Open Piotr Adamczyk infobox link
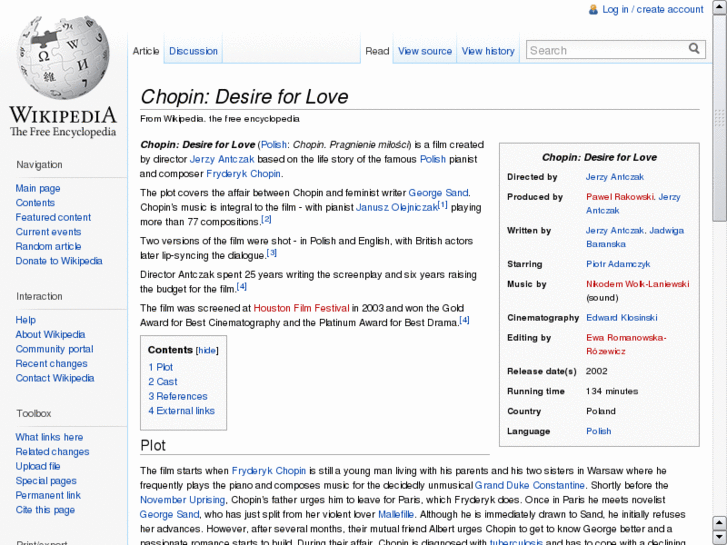Viewport: 727px width, 545px height. coord(618,264)
